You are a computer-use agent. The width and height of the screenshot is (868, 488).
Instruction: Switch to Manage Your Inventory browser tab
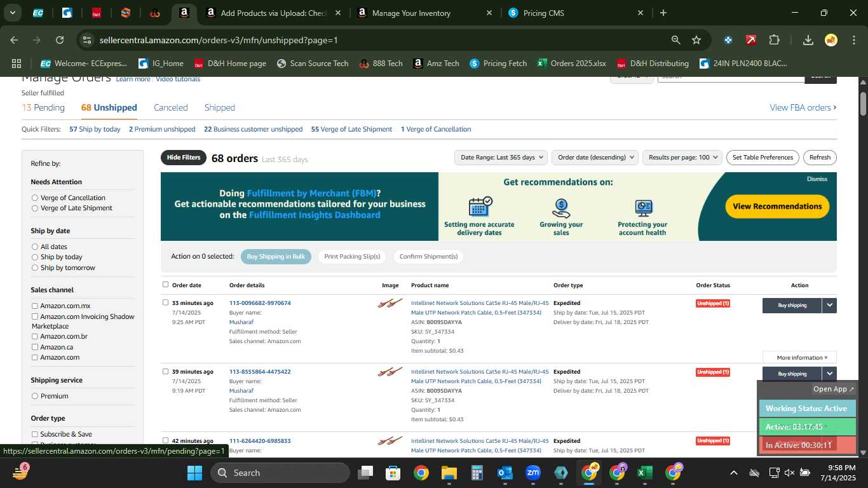point(424,13)
